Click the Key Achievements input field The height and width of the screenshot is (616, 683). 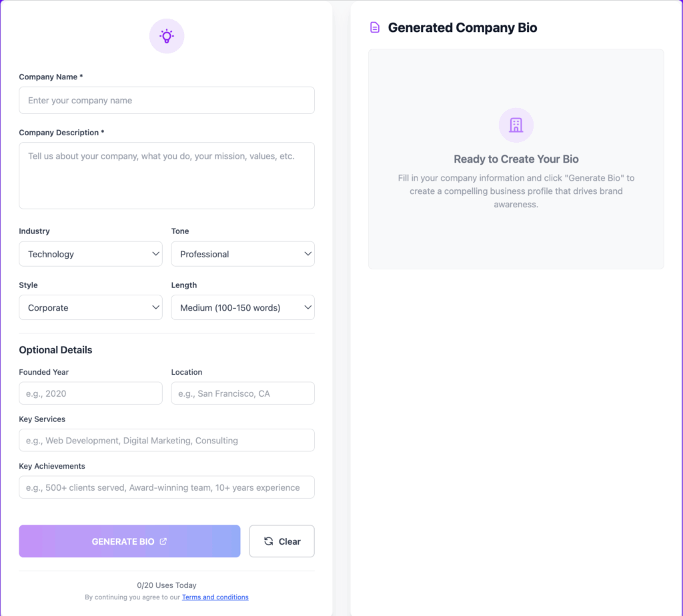coord(167,487)
